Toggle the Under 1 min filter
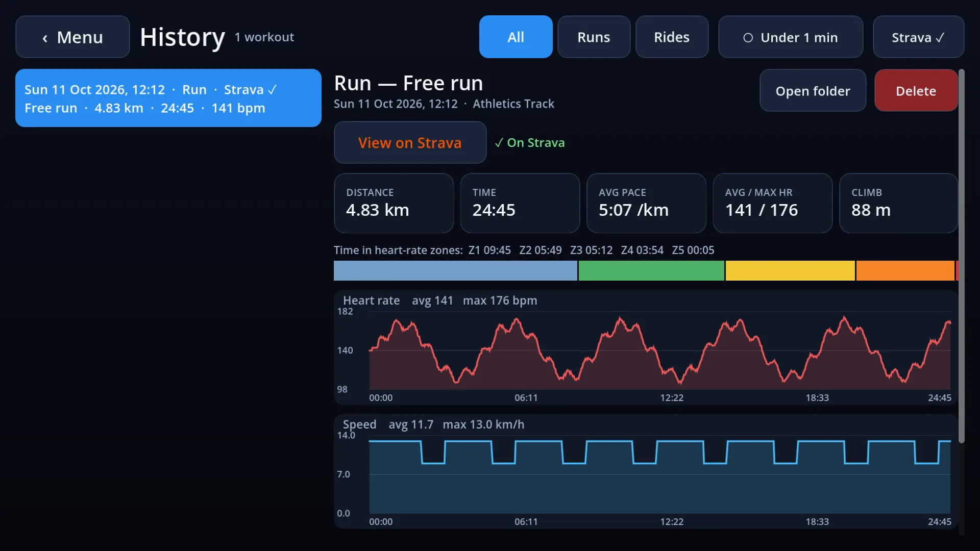The width and height of the screenshot is (980, 551). pyautogui.click(x=791, y=37)
